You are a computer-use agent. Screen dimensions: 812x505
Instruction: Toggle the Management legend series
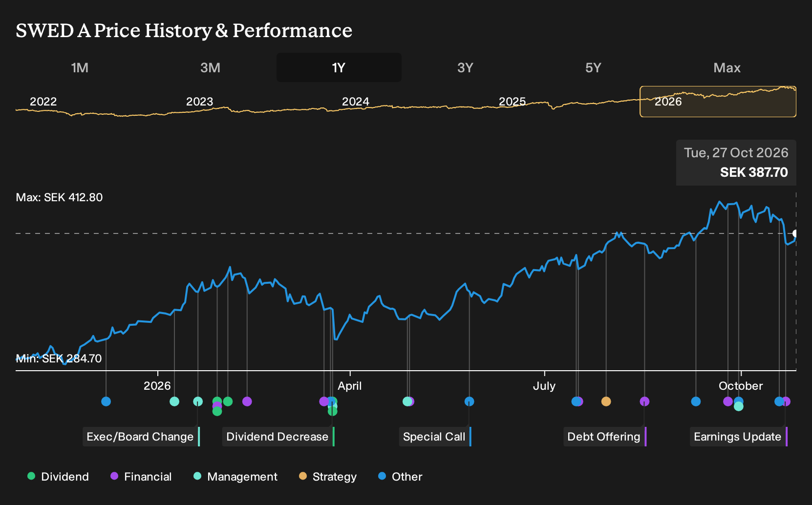click(235, 477)
